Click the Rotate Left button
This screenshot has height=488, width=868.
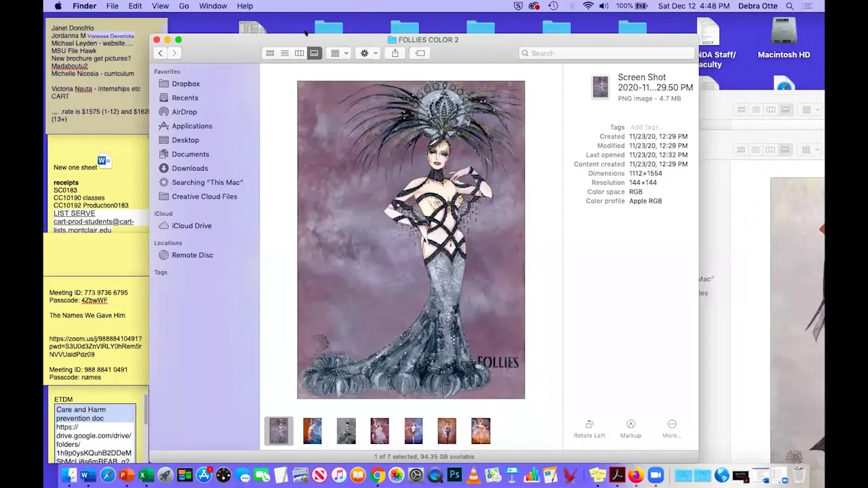[x=589, y=429]
